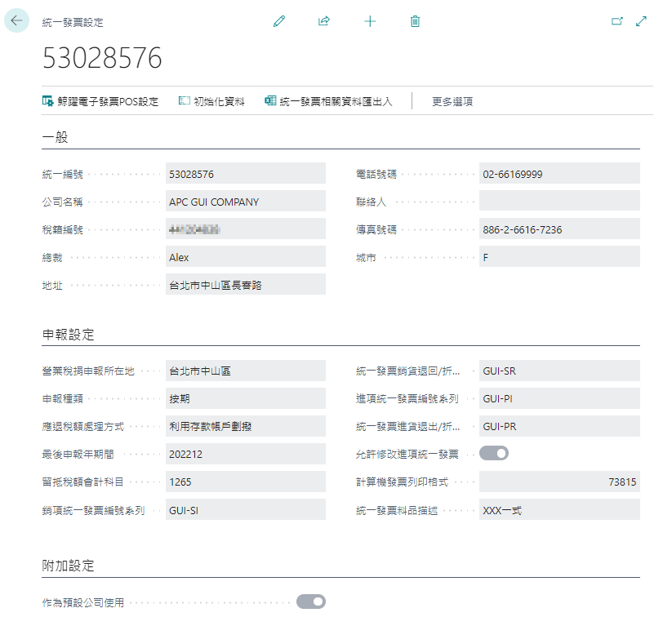This screenshot has height=626, width=672.
Task: Click the 統一編號 field 53028576
Action: tap(246, 174)
